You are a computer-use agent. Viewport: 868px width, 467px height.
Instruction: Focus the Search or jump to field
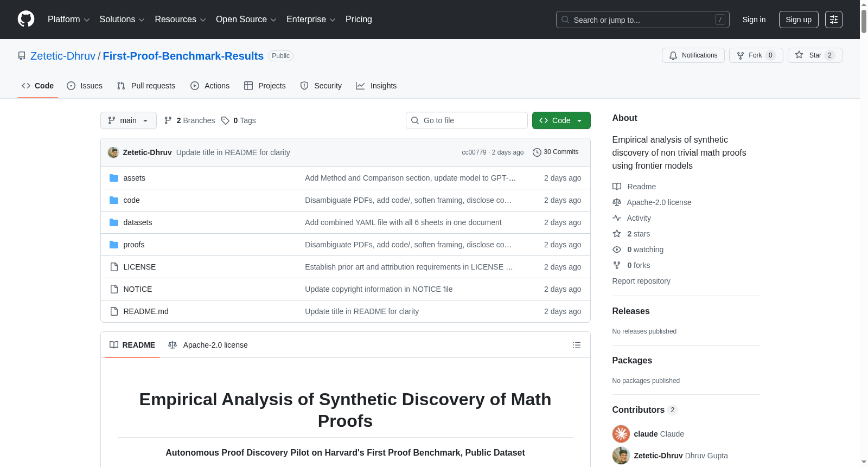click(643, 20)
